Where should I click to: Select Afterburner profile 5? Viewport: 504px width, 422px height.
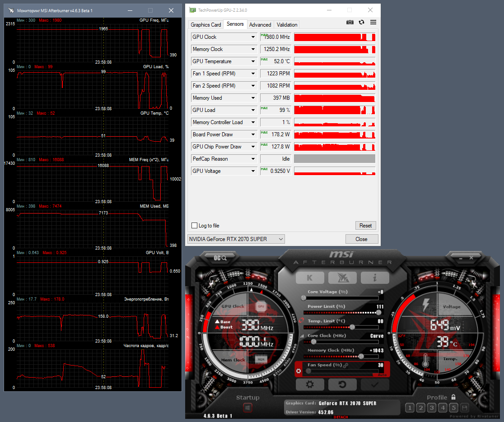click(x=453, y=408)
